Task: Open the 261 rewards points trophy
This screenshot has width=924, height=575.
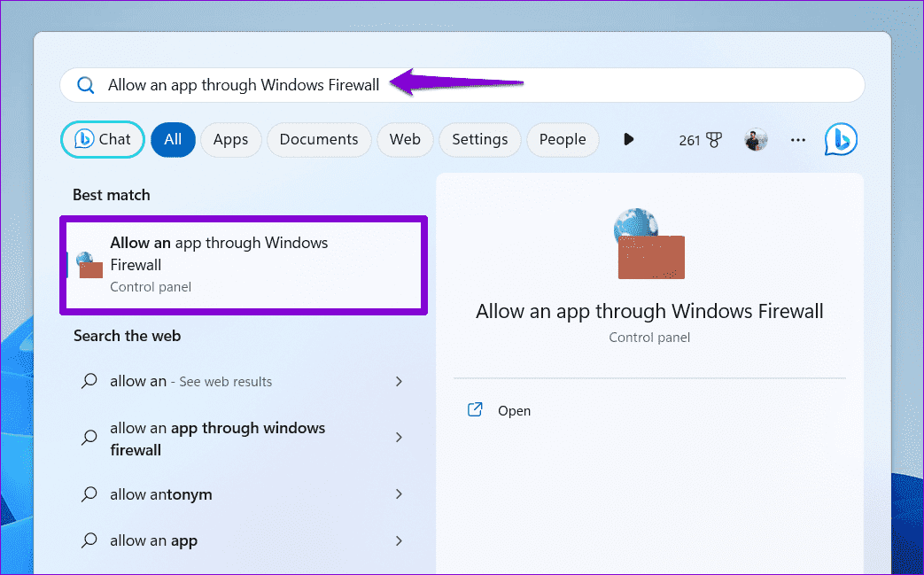Action: 700,140
